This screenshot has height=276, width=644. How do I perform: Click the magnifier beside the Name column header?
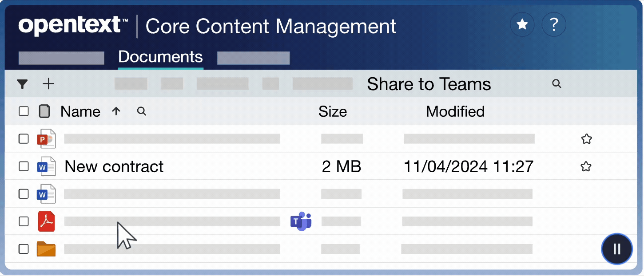(x=141, y=111)
